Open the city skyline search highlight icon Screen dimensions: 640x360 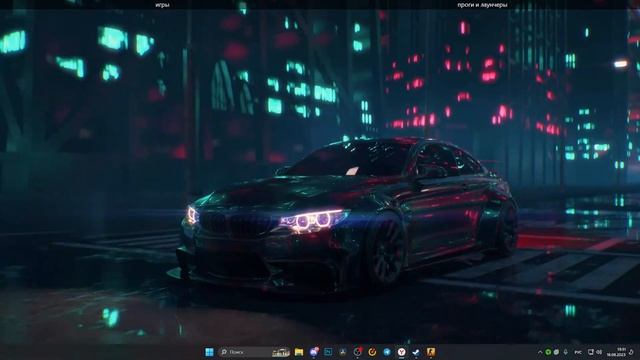281,352
